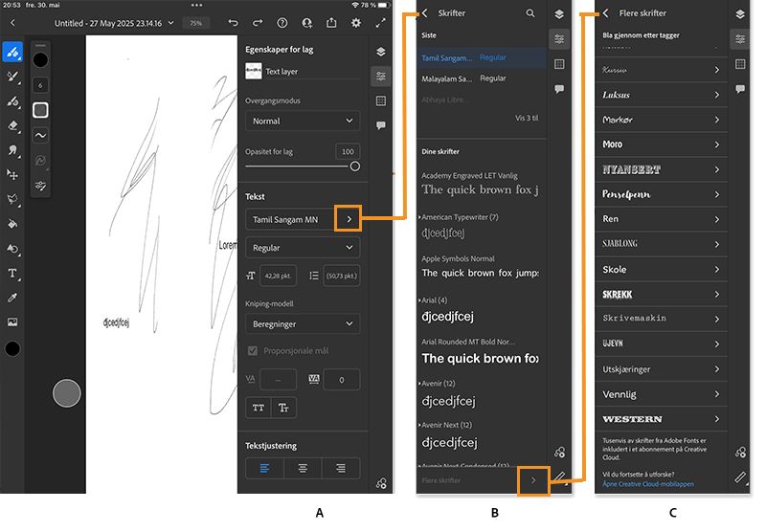Select the Move tool
Screen dimensions: 766x532
point(12,175)
